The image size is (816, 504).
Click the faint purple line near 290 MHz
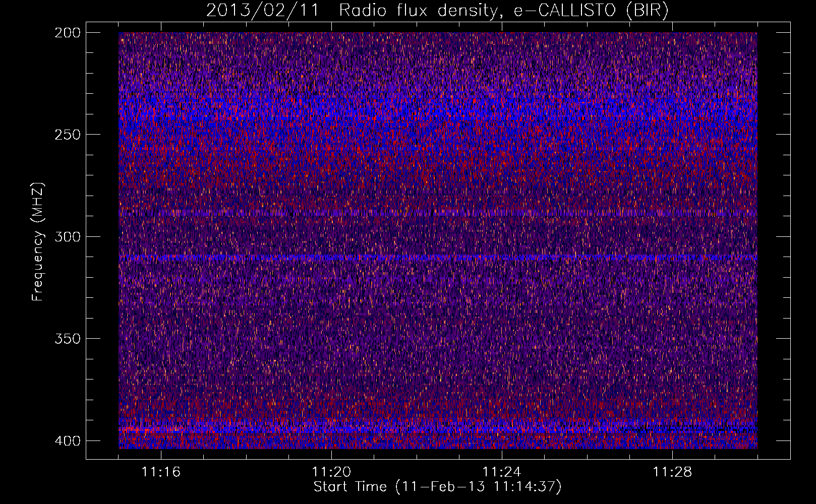coord(438,213)
